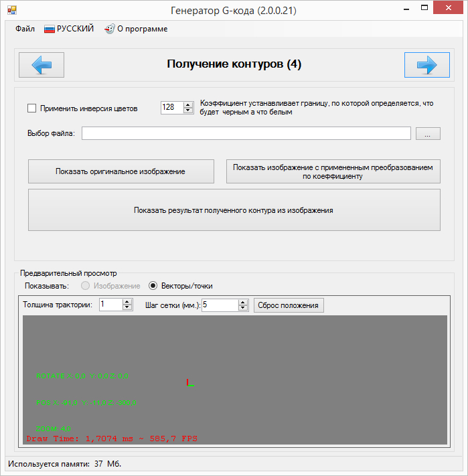The image size is (468, 476).
Task: Select the Изображение radio button
Action: [85, 286]
